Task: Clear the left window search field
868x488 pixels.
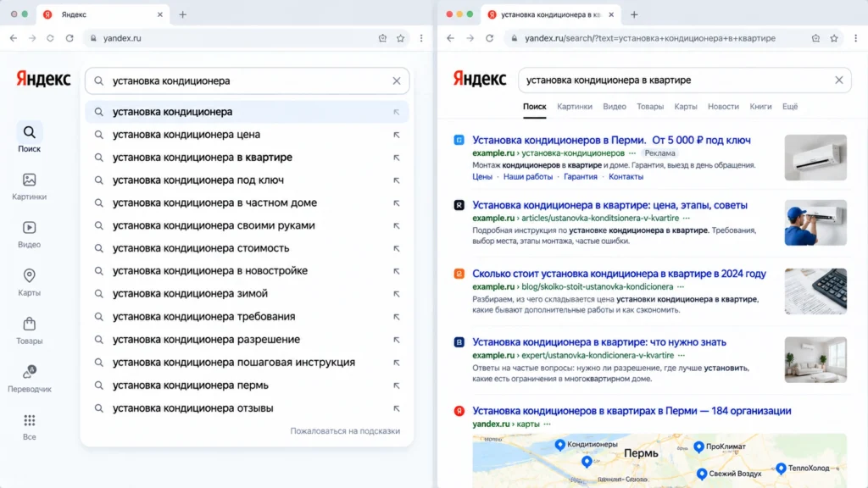Action: coord(397,80)
